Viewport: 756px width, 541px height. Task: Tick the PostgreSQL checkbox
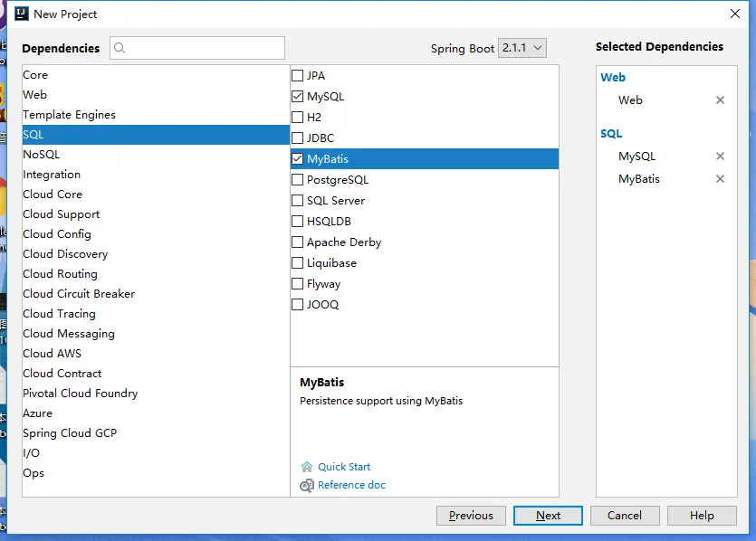[x=297, y=180]
